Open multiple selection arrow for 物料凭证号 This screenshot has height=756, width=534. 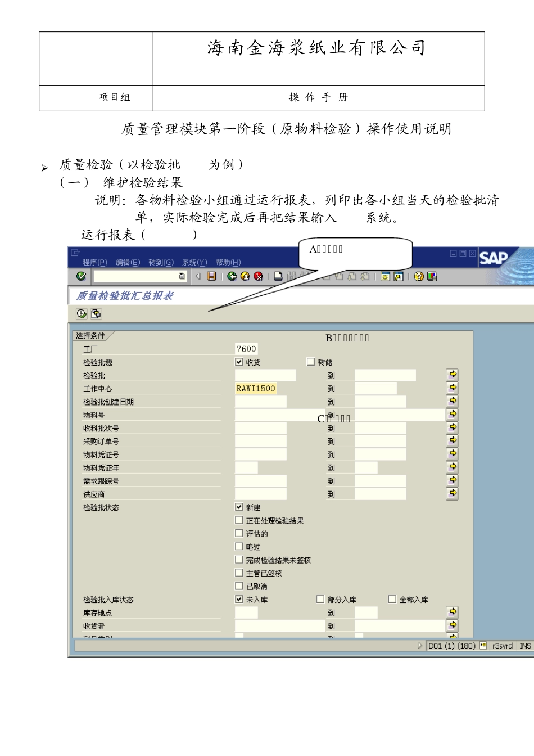coord(452,454)
